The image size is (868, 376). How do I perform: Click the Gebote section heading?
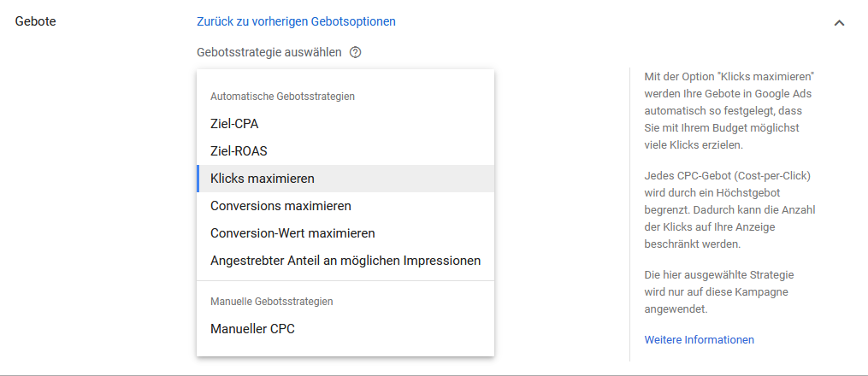pos(36,21)
